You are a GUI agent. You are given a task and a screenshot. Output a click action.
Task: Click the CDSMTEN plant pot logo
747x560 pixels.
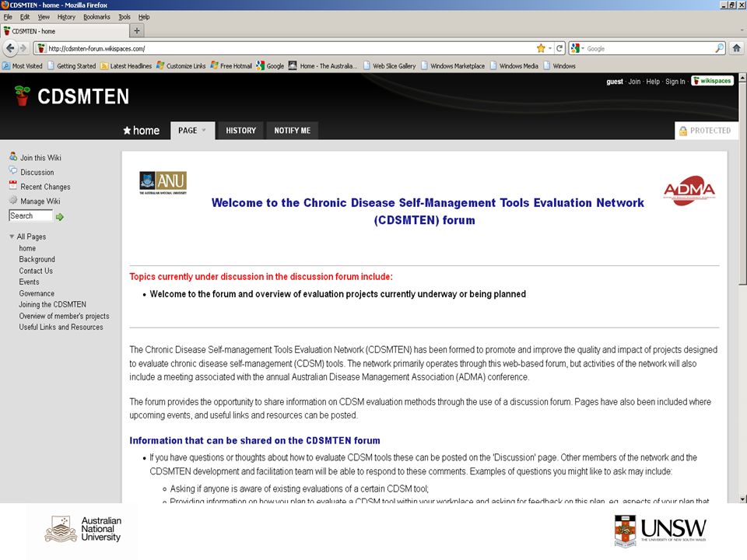(x=22, y=96)
